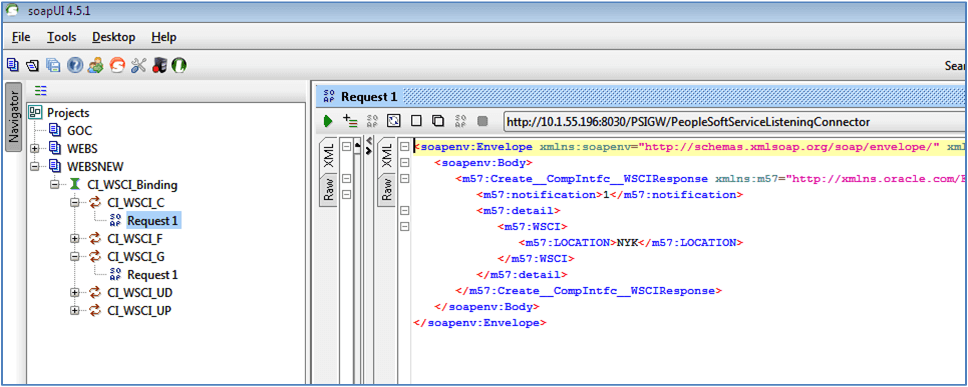Select the CI_WSCI_UP operation
968x387 pixels.
point(139,310)
